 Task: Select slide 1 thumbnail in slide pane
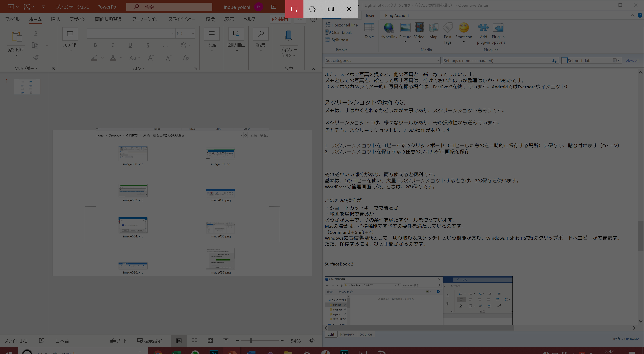27,86
